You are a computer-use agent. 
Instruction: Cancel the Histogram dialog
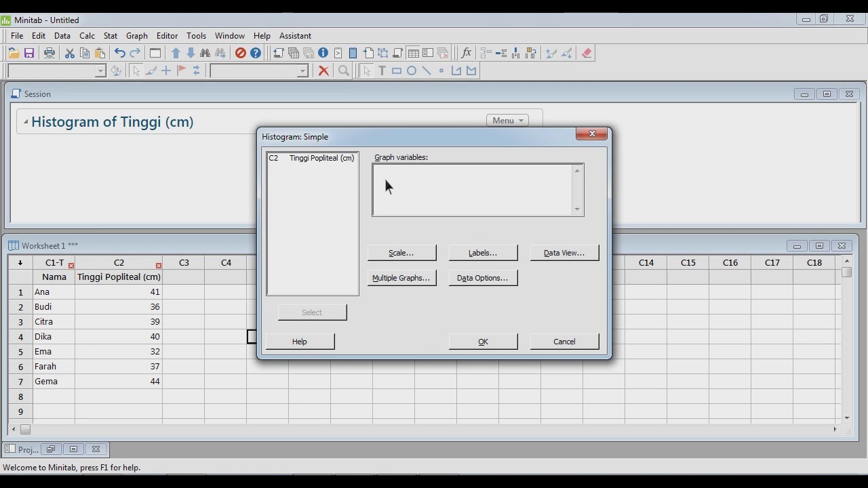point(564,342)
